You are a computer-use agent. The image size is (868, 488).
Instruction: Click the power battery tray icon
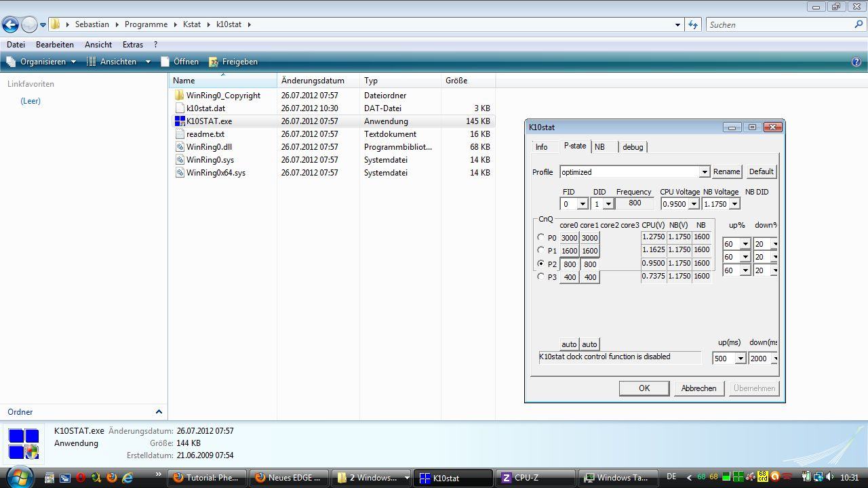(x=806, y=477)
